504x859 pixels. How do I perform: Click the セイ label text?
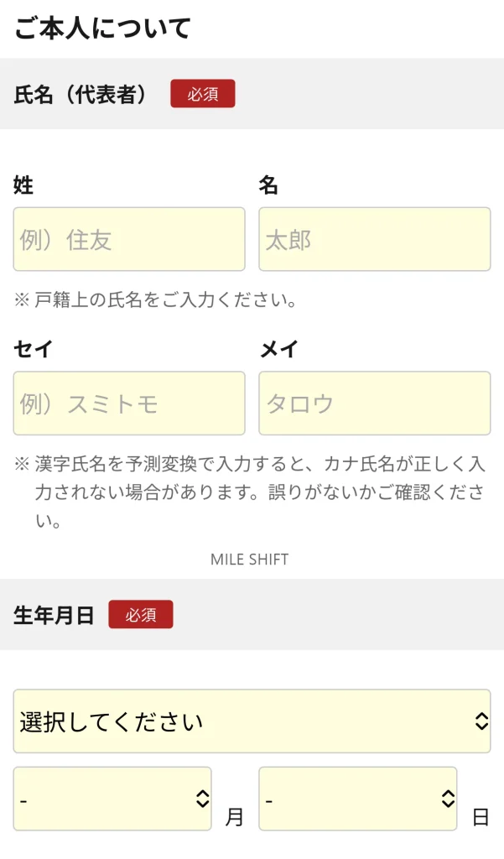point(33,350)
